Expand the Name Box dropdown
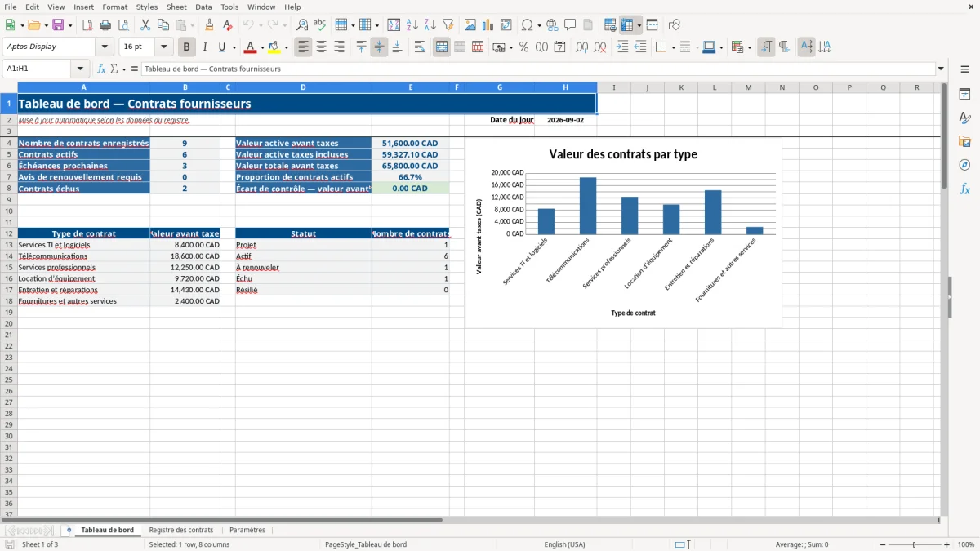980x551 pixels. (80, 69)
